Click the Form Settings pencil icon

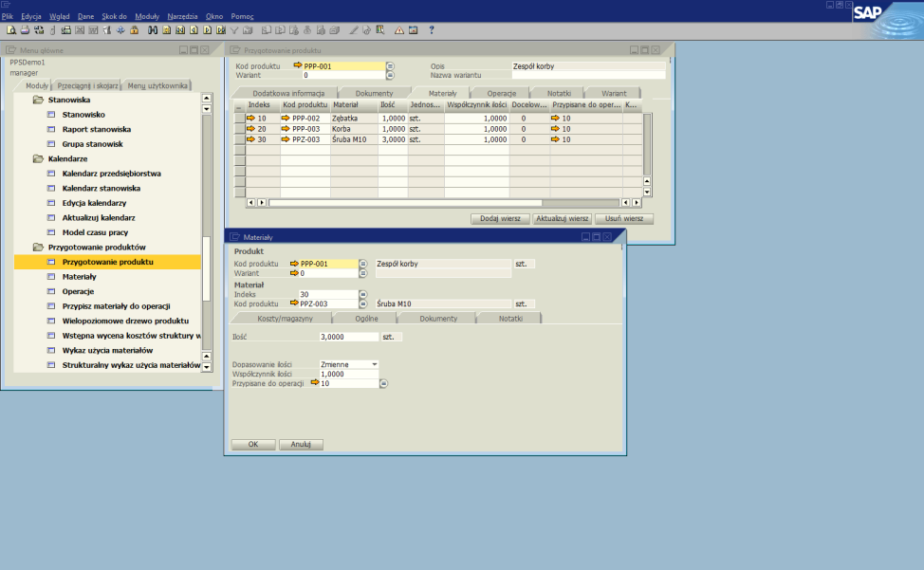pyautogui.click(x=354, y=30)
